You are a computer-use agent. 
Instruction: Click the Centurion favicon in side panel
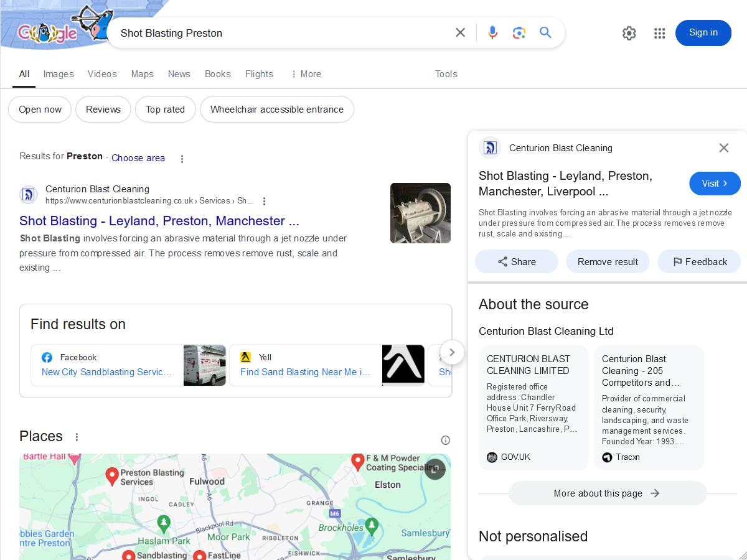click(490, 147)
